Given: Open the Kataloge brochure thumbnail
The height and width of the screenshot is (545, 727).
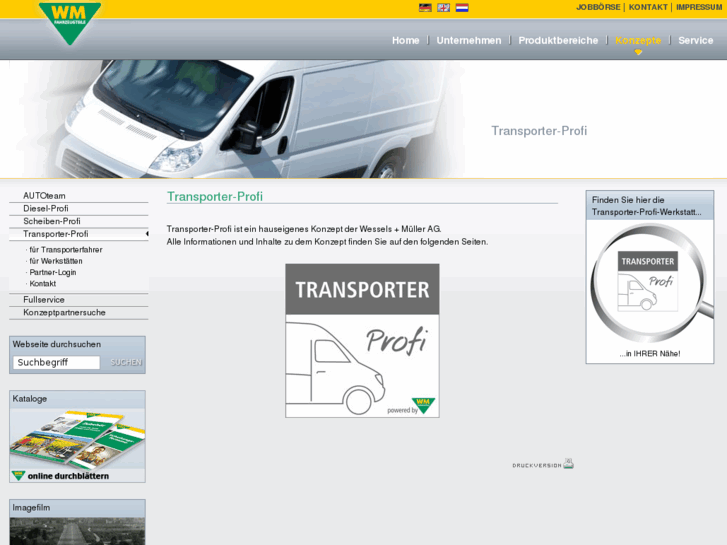Looking at the screenshot, I should coord(77,438).
